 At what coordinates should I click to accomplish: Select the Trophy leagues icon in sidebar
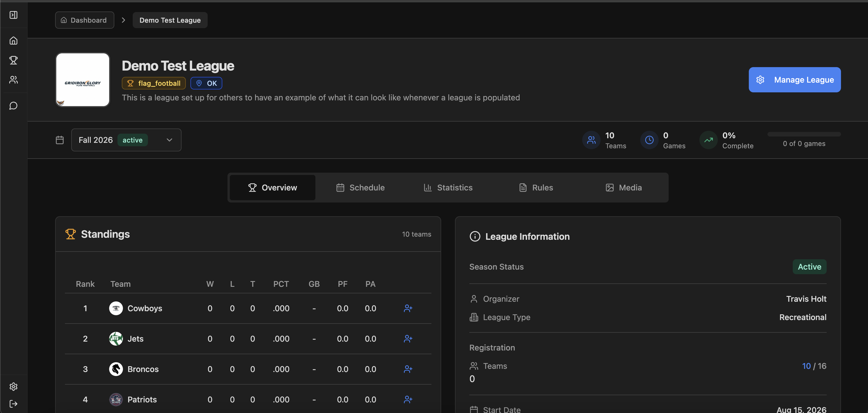click(x=13, y=60)
